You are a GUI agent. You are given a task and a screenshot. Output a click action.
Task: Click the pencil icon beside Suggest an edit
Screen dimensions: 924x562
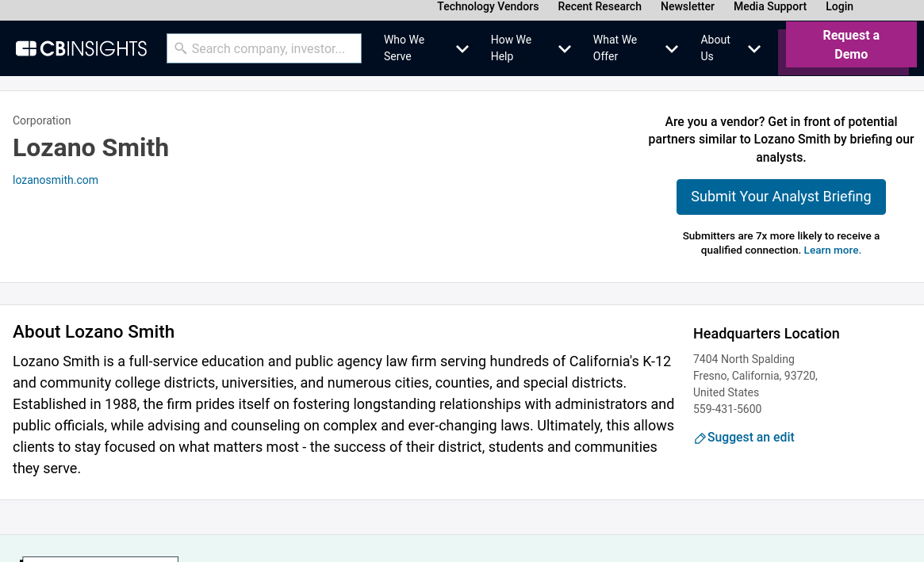pyautogui.click(x=700, y=438)
